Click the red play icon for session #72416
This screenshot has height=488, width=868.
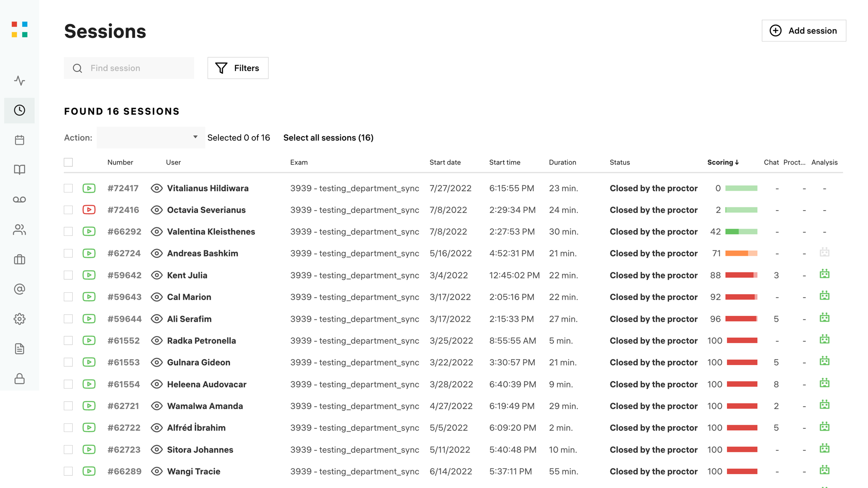click(x=89, y=210)
